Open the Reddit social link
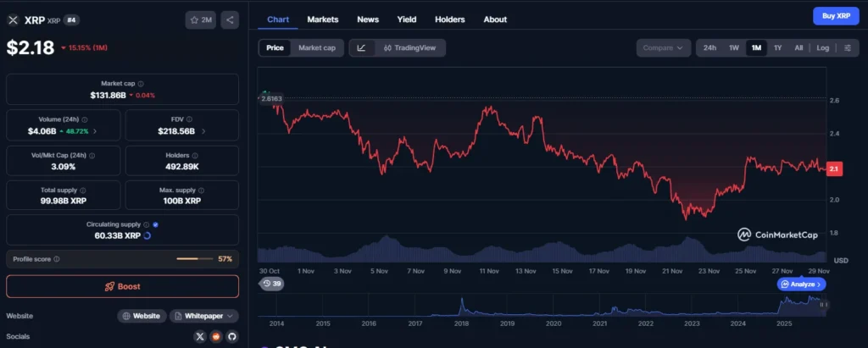Screen dimensions: 868x348 click(216, 336)
